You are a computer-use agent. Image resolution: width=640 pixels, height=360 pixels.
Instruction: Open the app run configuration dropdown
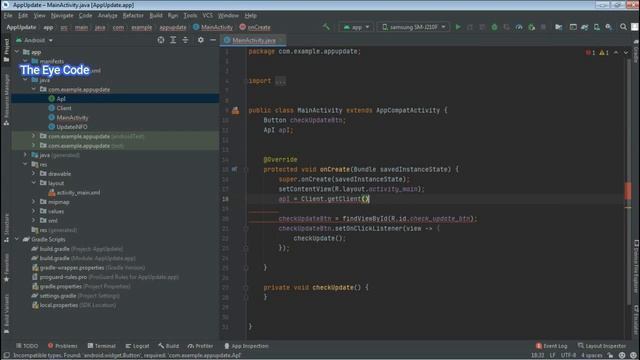(356, 27)
